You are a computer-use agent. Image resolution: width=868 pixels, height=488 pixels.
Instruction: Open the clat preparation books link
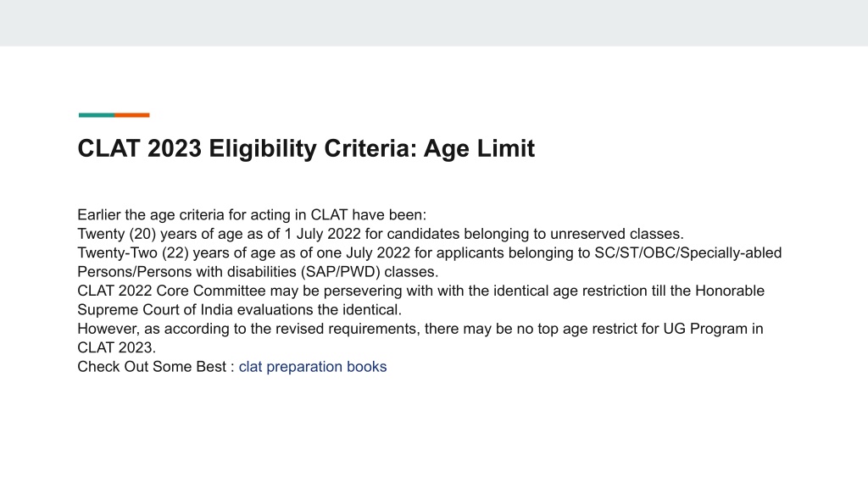[x=313, y=367]
